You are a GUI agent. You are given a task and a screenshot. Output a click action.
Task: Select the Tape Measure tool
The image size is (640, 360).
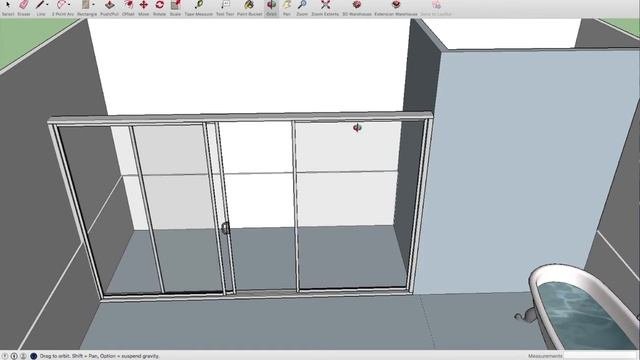(199, 5)
